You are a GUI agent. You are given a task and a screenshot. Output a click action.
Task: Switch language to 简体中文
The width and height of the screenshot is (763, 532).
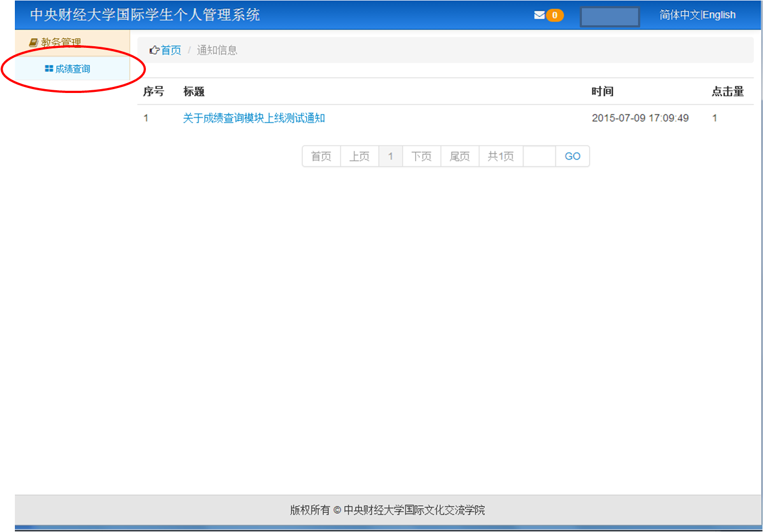[679, 15]
